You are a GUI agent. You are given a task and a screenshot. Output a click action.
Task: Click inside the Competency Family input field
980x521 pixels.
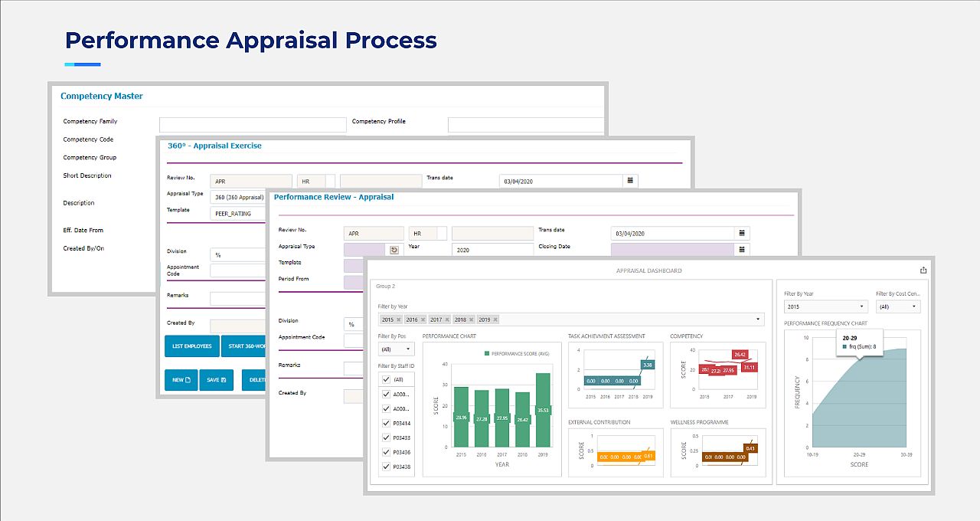(x=253, y=124)
